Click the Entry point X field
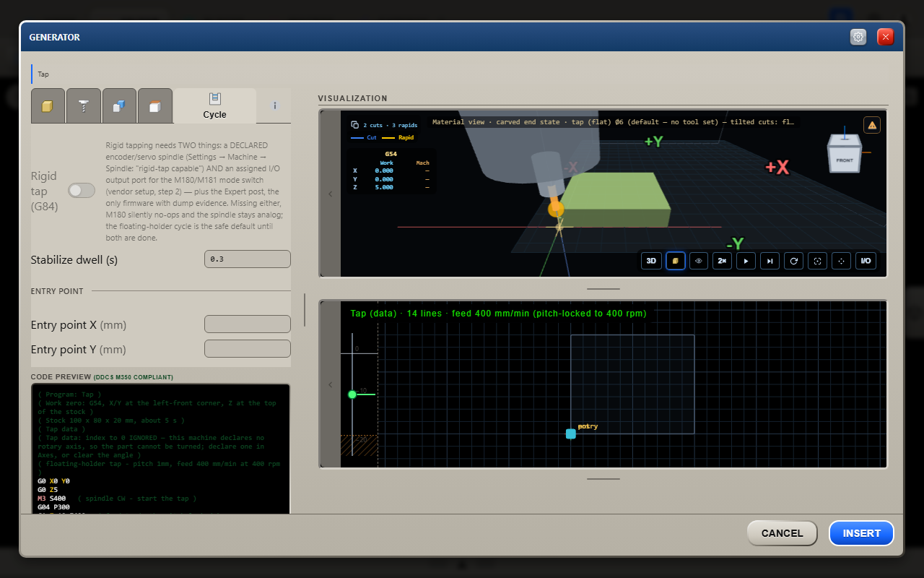924x578 pixels. tap(248, 324)
